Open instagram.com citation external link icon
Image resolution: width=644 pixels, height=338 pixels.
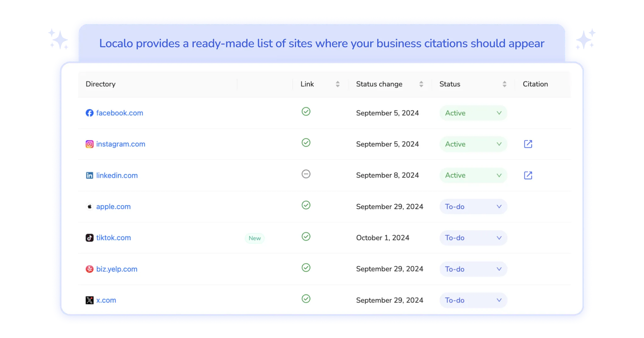tap(528, 144)
